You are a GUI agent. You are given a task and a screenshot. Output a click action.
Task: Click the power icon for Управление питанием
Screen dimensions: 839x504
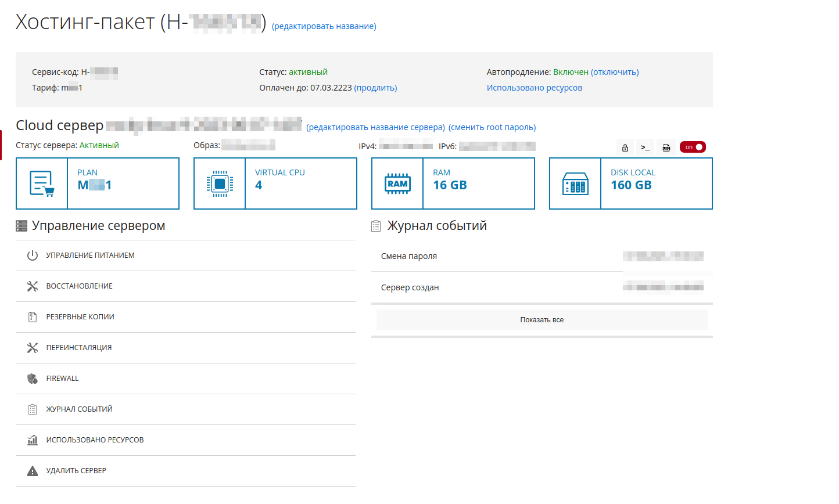(x=33, y=255)
